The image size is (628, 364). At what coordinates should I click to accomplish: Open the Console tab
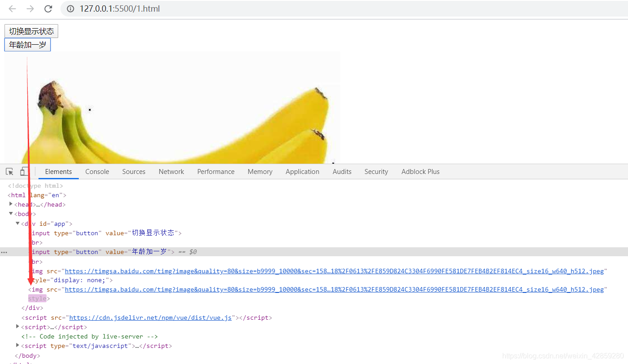97,172
